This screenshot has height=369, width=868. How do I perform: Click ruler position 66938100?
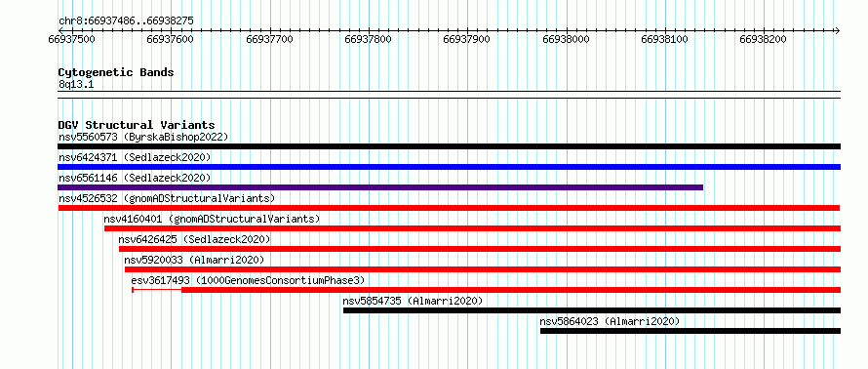[665, 39]
